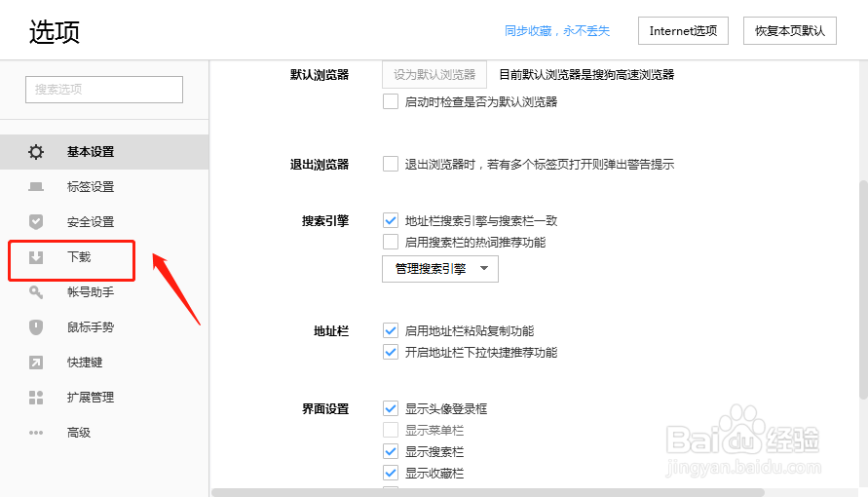
Task: Click the 选项 page title
Action: [x=55, y=31]
